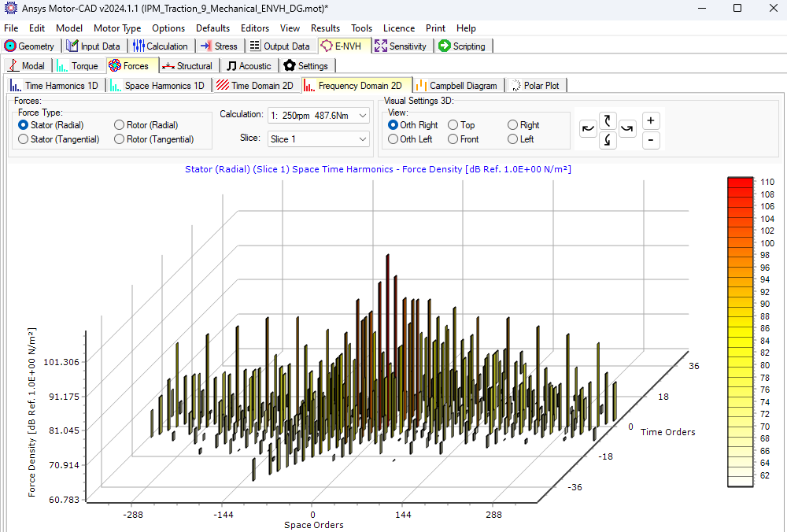787x532 pixels.
Task: Click the 110 dB red color swatch
Action: click(740, 182)
